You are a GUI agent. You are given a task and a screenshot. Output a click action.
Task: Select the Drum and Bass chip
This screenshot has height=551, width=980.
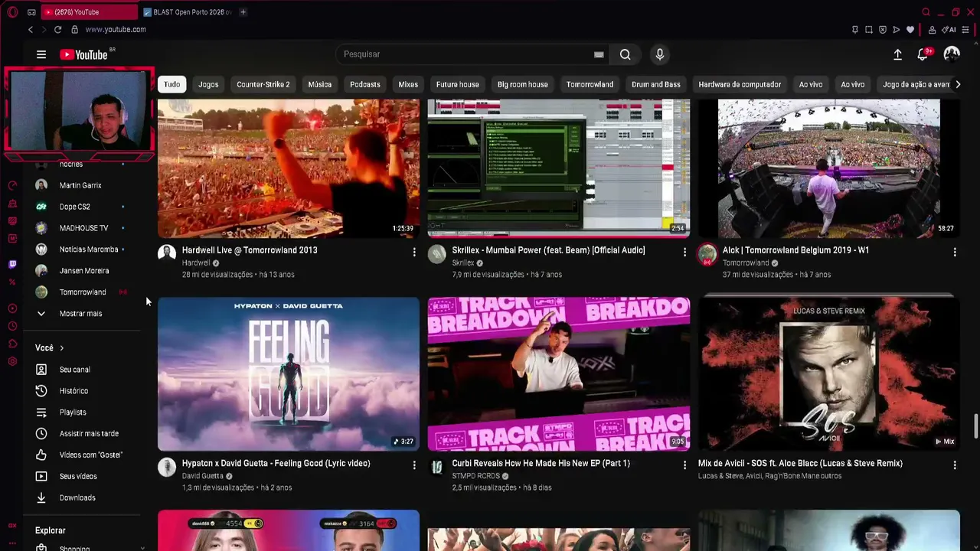click(x=656, y=85)
